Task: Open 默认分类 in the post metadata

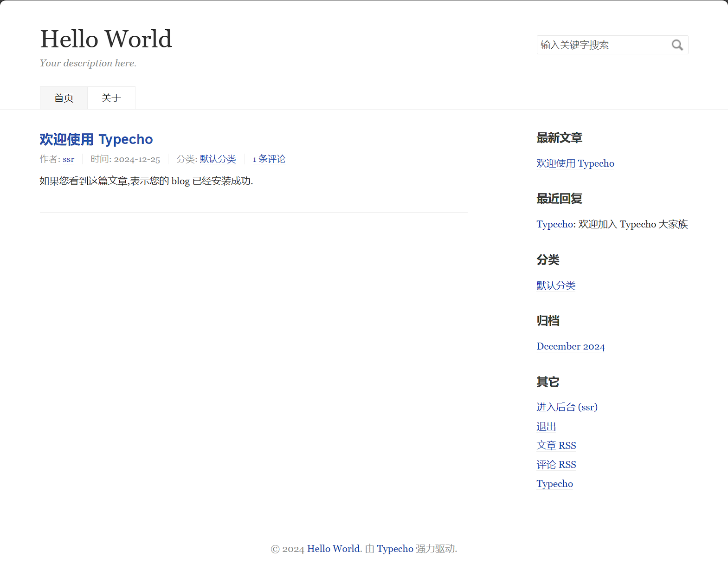Action: [218, 159]
